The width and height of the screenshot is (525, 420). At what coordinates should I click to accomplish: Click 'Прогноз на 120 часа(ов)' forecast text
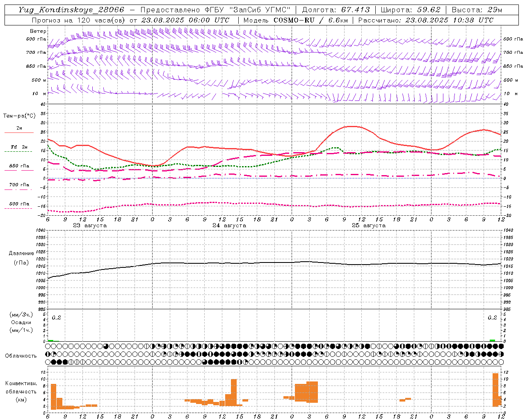tap(79, 20)
